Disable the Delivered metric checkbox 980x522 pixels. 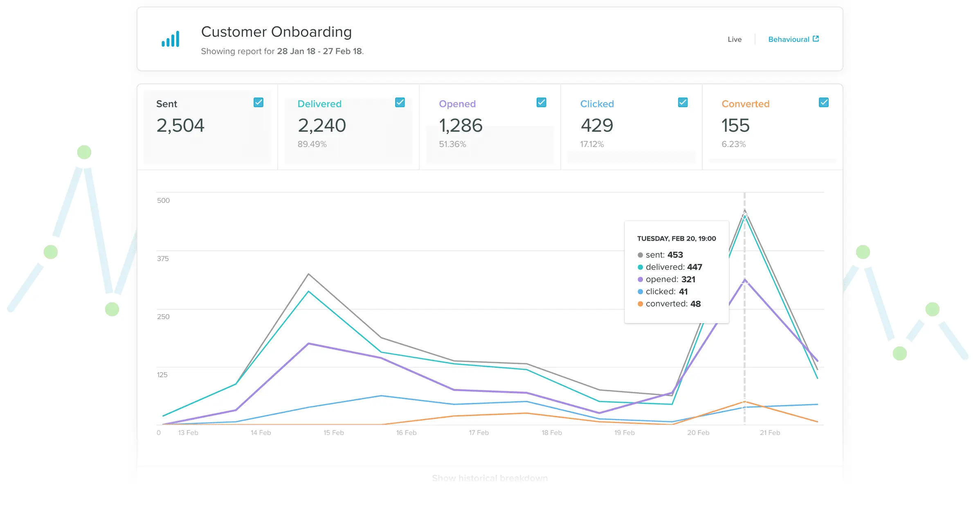[x=400, y=102]
